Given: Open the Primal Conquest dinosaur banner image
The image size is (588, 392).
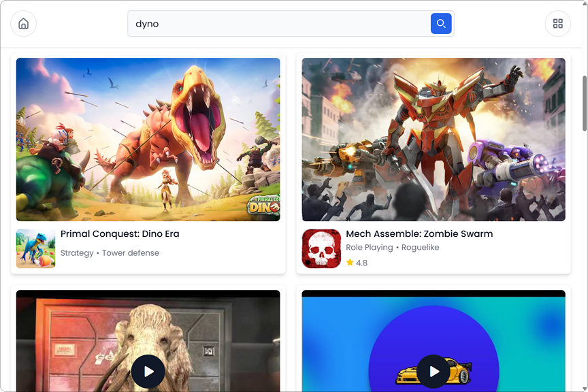Looking at the screenshot, I should pyautogui.click(x=148, y=140).
